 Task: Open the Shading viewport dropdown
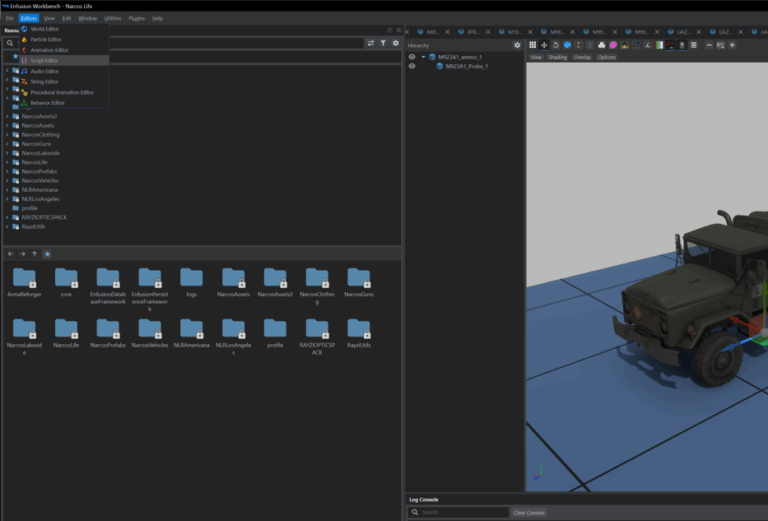click(557, 57)
